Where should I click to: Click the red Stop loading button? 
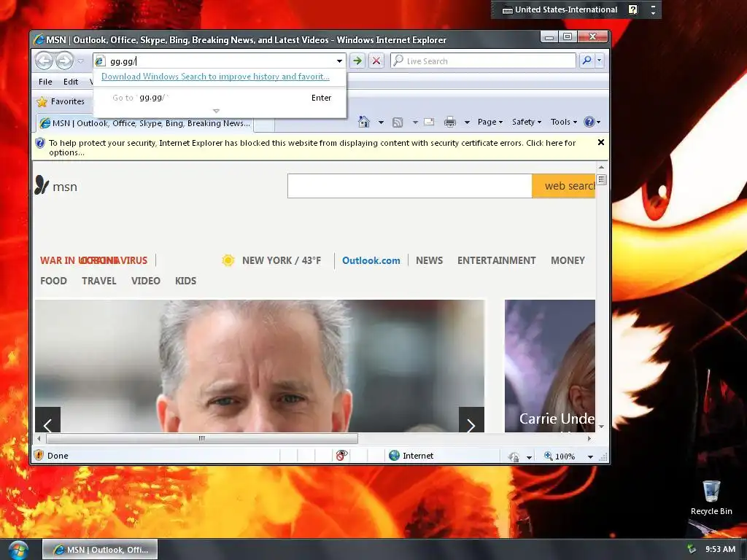click(376, 61)
